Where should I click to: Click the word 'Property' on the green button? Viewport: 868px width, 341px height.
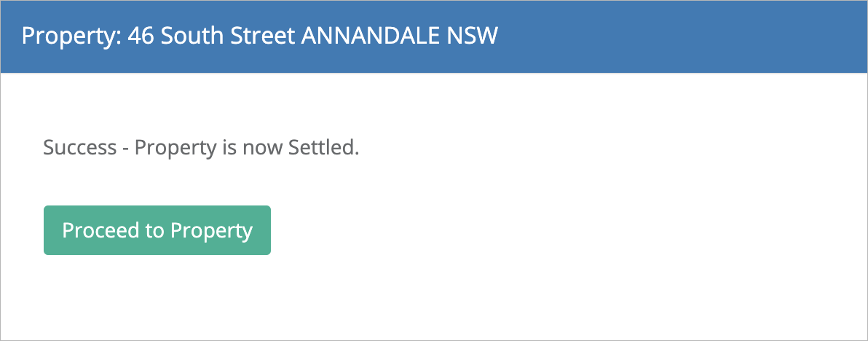(x=211, y=232)
